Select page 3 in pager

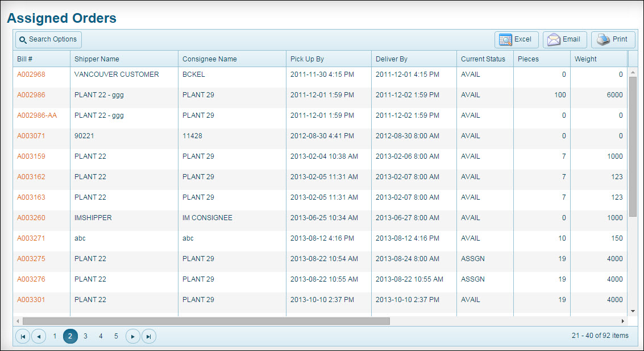pos(85,336)
